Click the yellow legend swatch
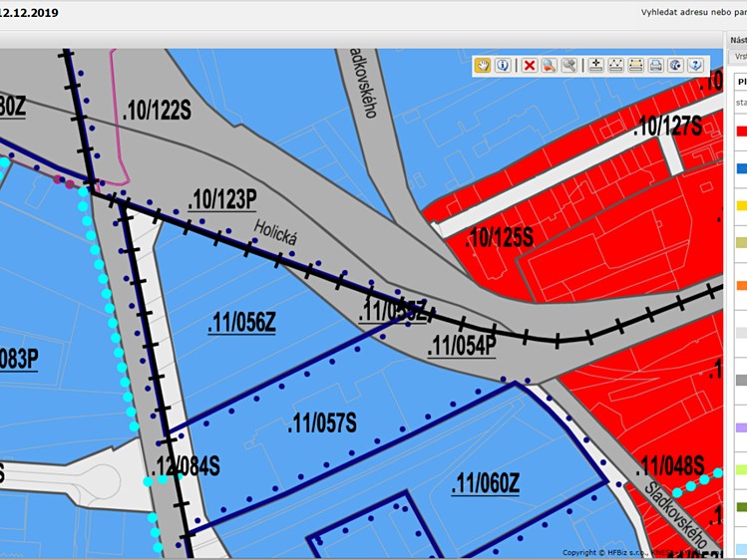747x560 pixels. pyautogui.click(x=742, y=205)
